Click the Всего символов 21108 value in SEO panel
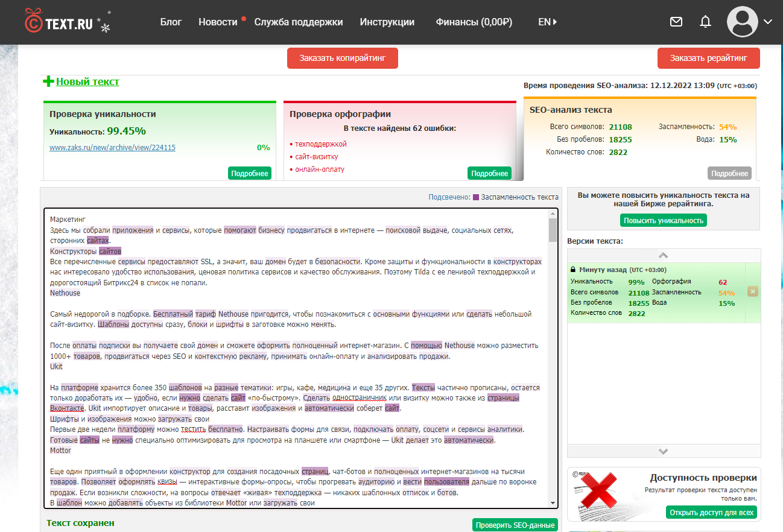The height and width of the screenshot is (532, 783). click(620, 127)
